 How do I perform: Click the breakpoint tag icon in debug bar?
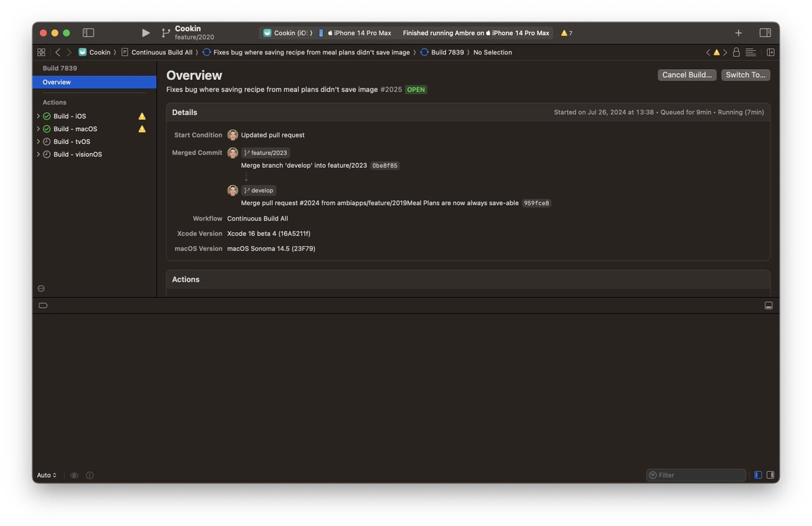tap(43, 305)
